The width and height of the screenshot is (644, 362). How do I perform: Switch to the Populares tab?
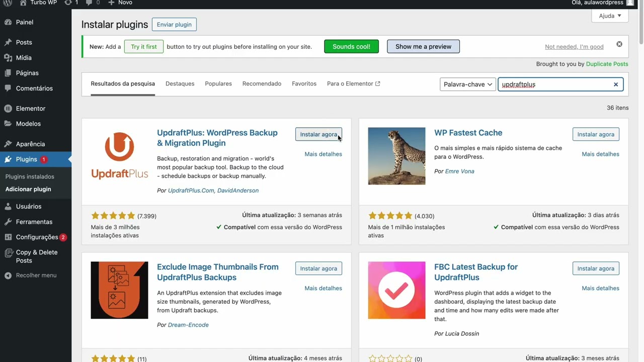(x=218, y=84)
